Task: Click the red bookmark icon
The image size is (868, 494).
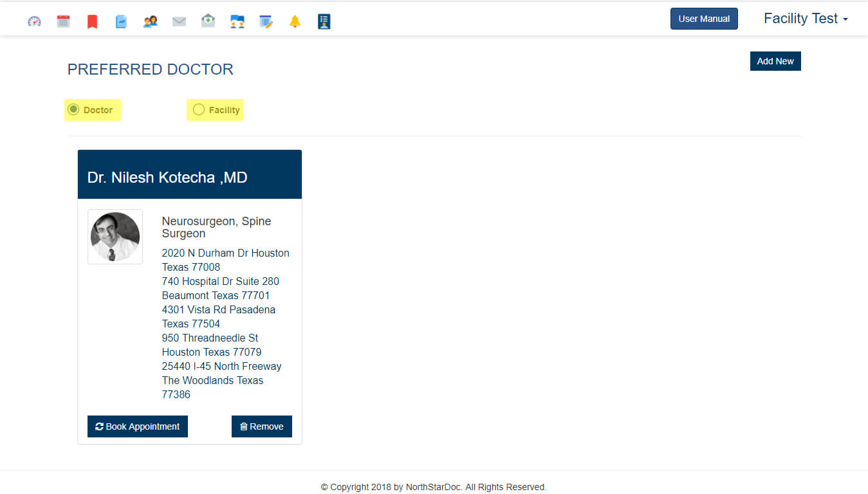Action: (x=92, y=22)
